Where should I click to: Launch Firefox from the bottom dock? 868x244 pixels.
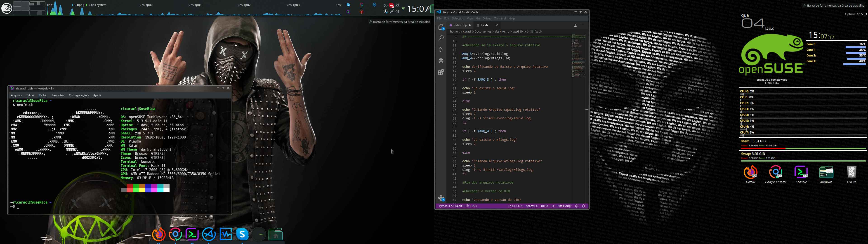pos(159,234)
